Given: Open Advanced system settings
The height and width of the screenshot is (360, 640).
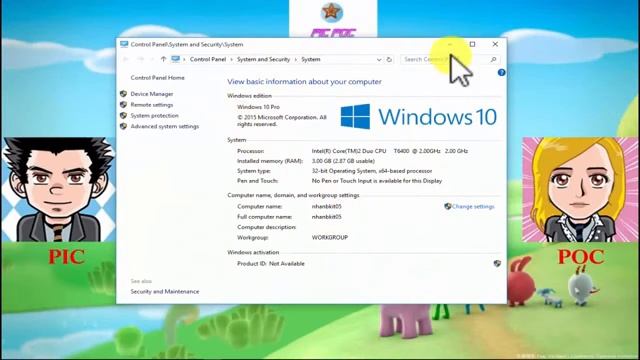Looking at the screenshot, I should tap(164, 127).
